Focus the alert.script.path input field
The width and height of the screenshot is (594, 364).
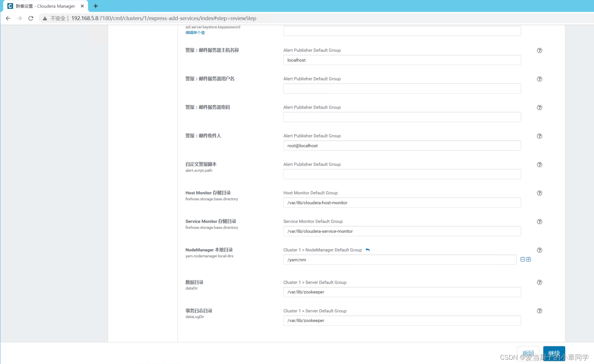402,174
